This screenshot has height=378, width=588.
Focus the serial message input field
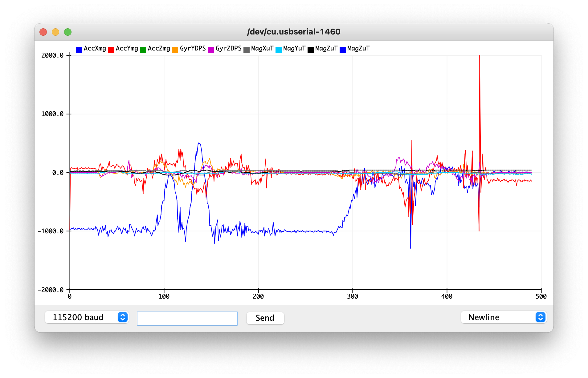click(187, 318)
